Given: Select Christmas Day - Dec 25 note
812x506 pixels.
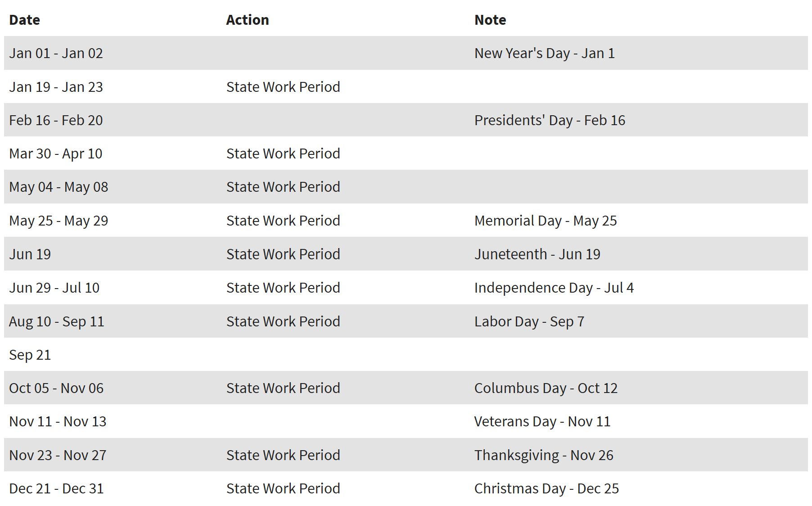Looking at the screenshot, I should coord(546,488).
